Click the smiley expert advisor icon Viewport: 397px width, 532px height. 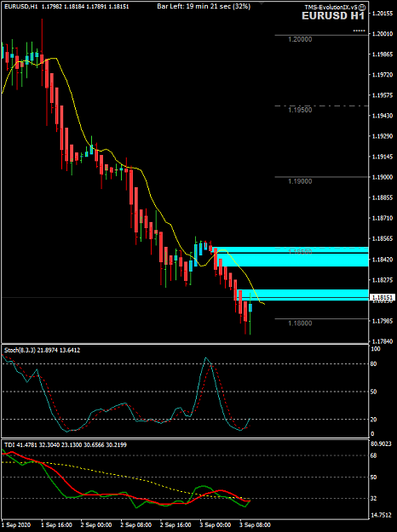362,7
